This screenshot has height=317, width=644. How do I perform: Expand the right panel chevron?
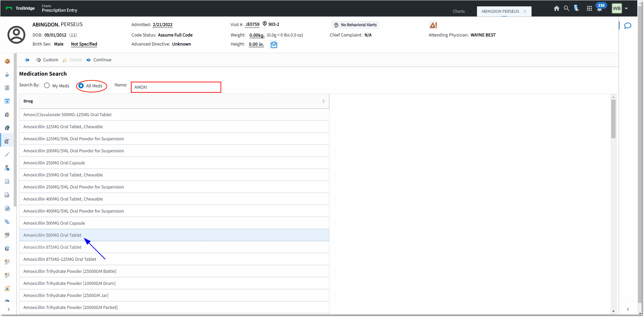(628, 309)
